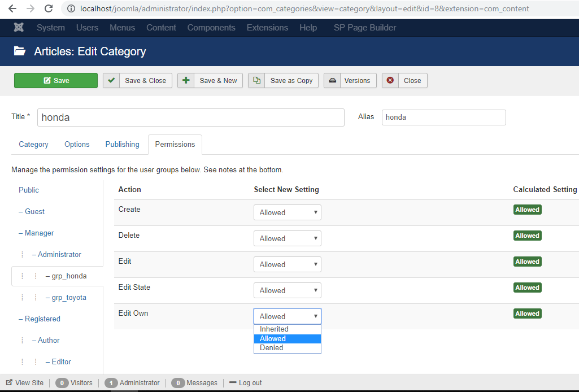The width and height of the screenshot is (579, 392).
Task: Click the Save & Close checkmark icon
Action: tap(111, 81)
